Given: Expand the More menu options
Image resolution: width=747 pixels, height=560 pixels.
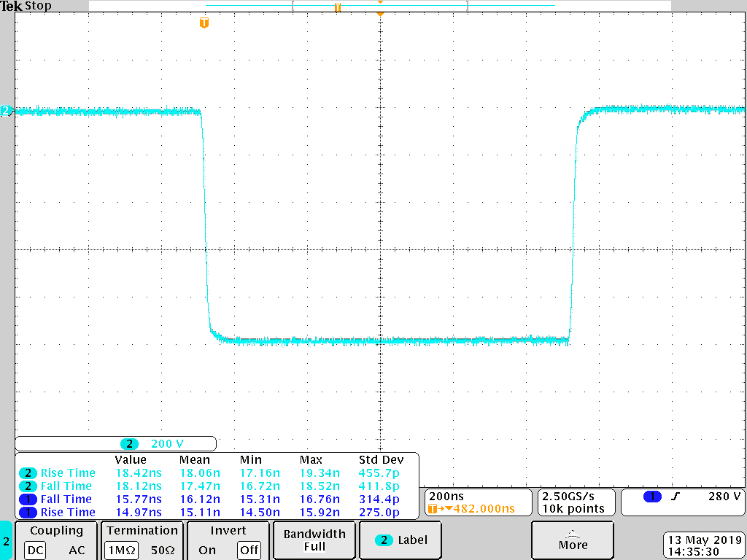Looking at the screenshot, I should (x=573, y=540).
